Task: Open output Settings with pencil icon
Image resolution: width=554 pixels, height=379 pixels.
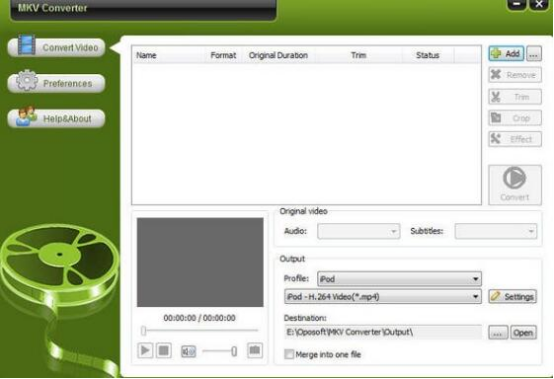Action: pos(513,296)
